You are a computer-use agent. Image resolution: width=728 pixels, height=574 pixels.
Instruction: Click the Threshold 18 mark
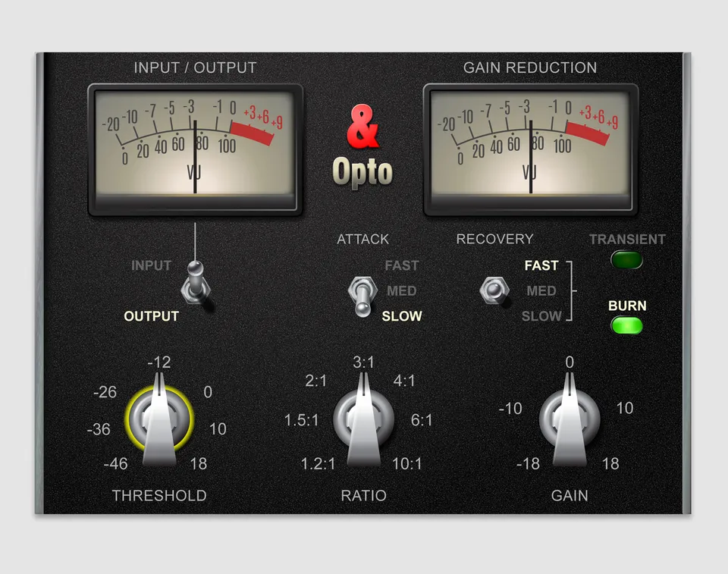199,464
